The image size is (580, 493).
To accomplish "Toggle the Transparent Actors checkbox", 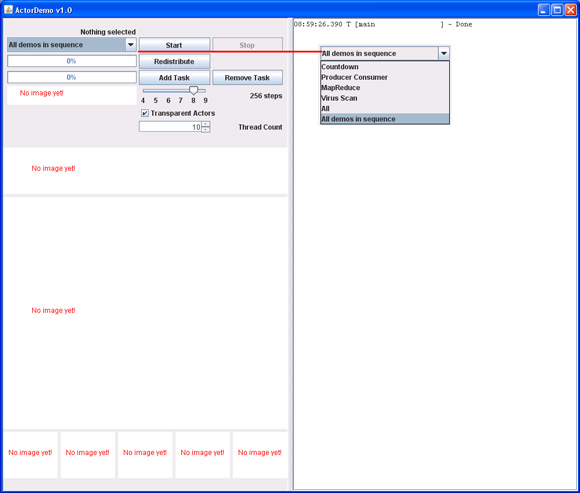I will click(145, 113).
